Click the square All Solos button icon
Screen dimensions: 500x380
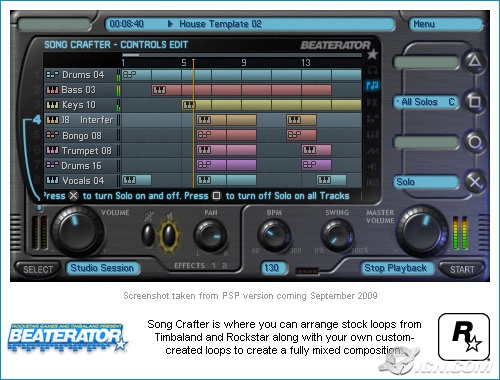pyautogui.click(x=474, y=102)
